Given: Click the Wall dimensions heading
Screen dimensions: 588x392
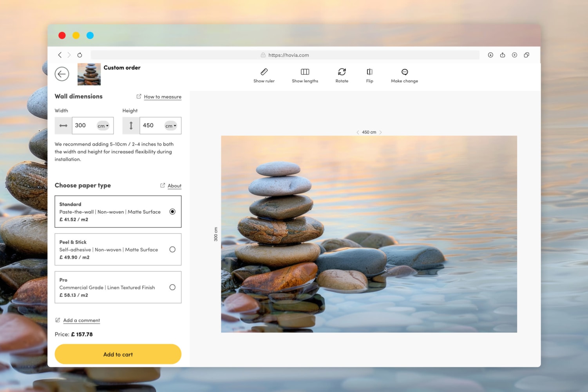Looking at the screenshot, I should 78,96.
